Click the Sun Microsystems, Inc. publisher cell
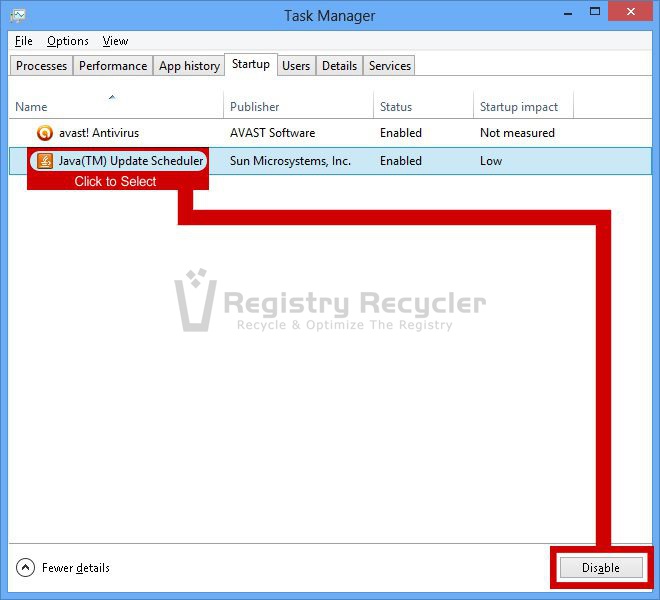The width and height of the screenshot is (660, 600). (x=290, y=161)
